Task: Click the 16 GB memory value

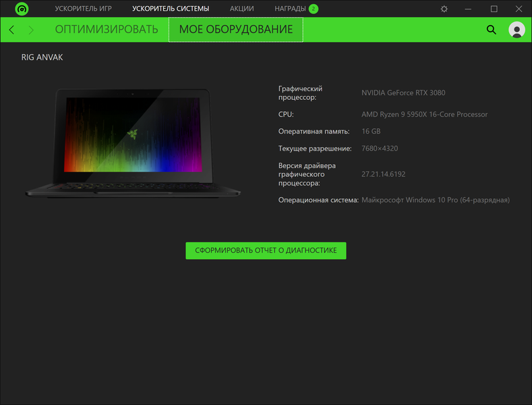Action: pos(371,131)
